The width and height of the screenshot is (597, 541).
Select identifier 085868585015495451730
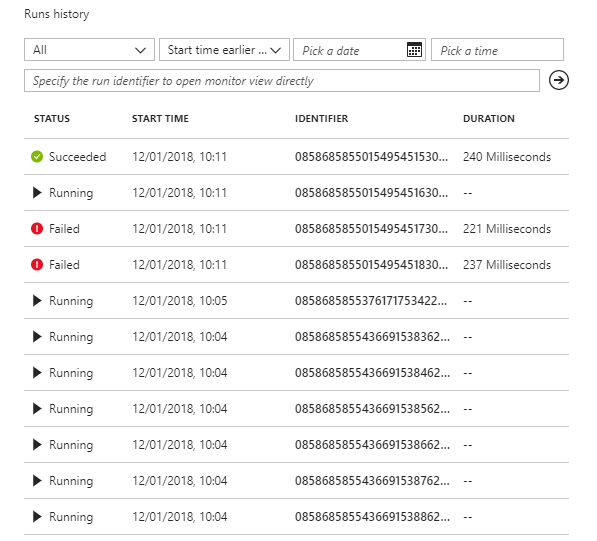[x=371, y=228]
